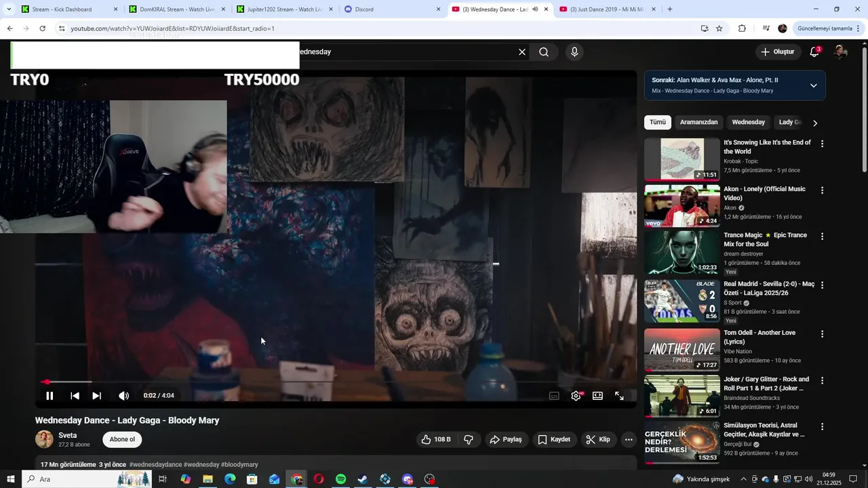Expand the Mix playlist panel chevron
Viewport: 868px width, 488px height.
(x=814, y=85)
